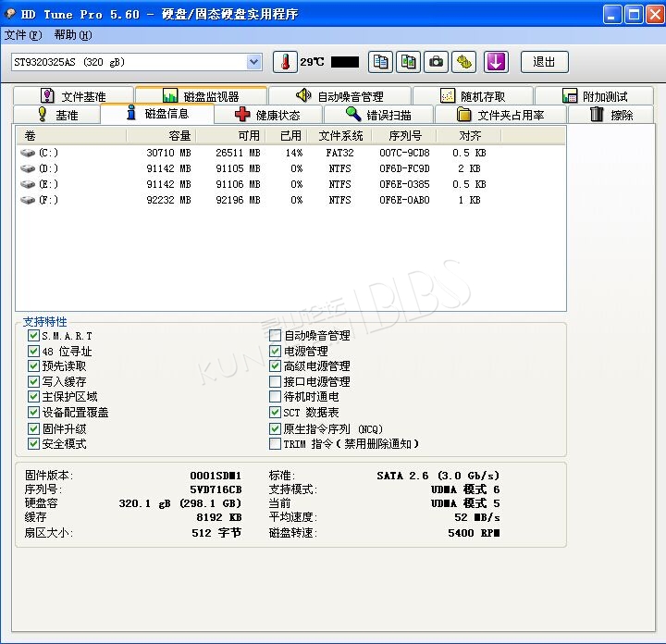Toggle the 安全模式 checkbox
This screenshot has width=666, height=644.
pyautogui.click(x=33, y=443)
